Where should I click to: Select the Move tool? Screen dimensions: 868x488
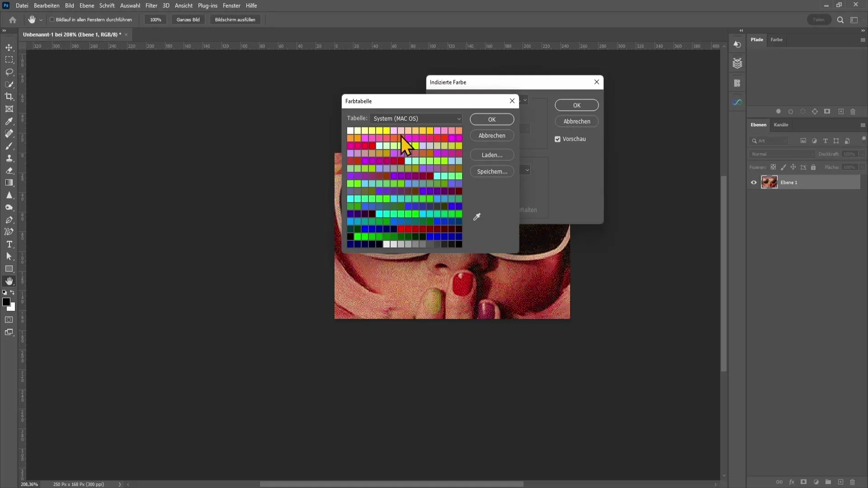pyautogui.click(x=9, y=47)
